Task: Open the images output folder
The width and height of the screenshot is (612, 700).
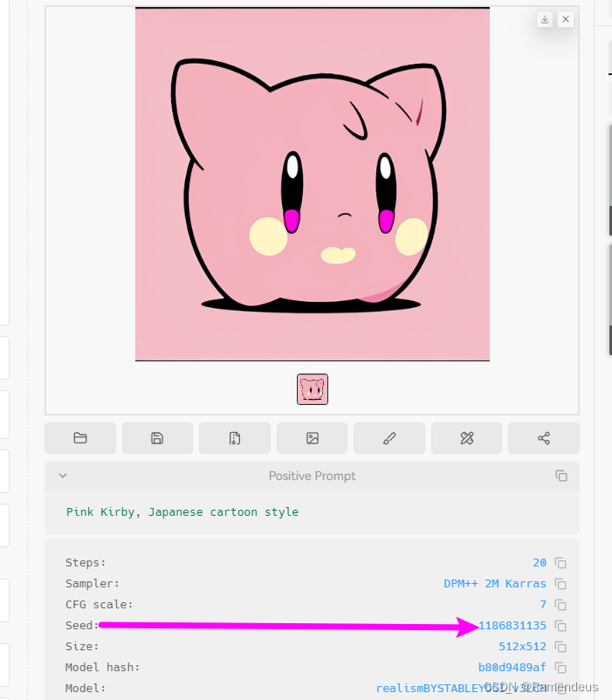Action: click(x=80, y=438)
